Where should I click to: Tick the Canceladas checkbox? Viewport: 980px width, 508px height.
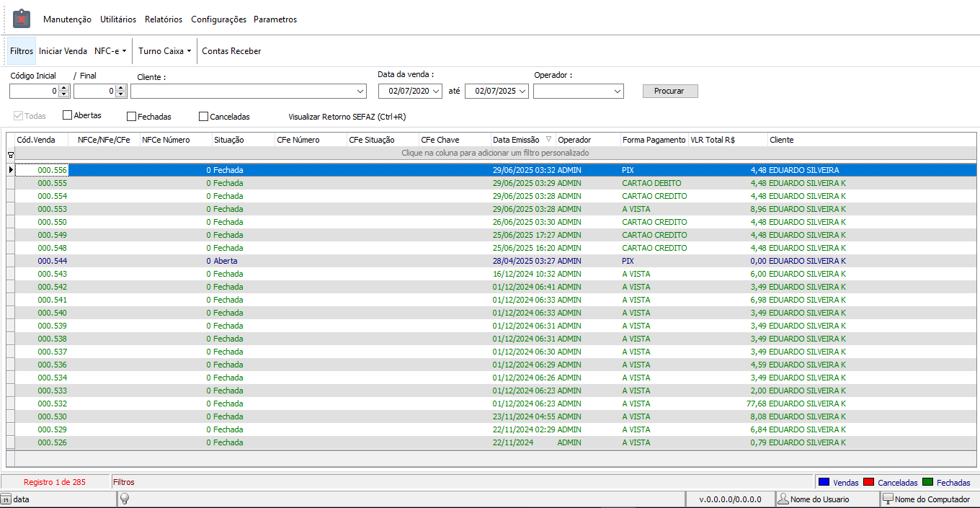tap(203, 116)
